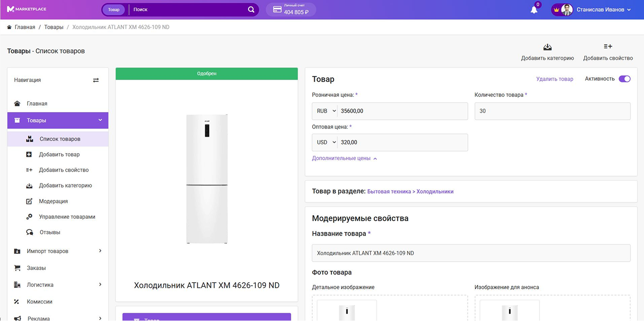Click the Количество товара field
The height and width of the screenshot is (321, 644).
point(552,111)
